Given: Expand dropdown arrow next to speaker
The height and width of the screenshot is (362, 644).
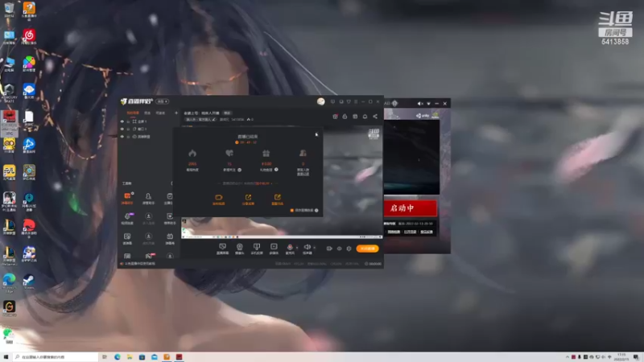Looking at the screenshot, I should (314, 248).
